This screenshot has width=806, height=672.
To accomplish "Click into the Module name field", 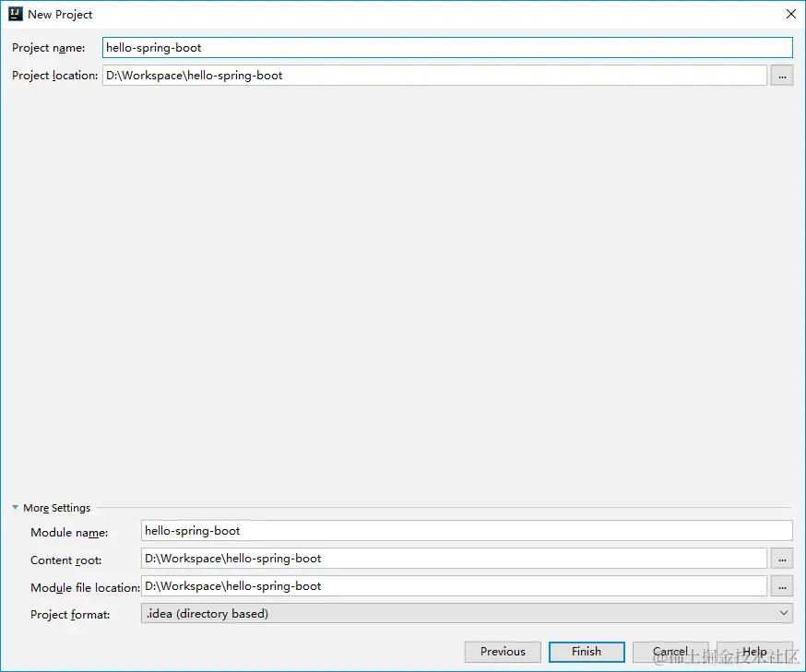I will pyautogui.click(x=467, y=530).
